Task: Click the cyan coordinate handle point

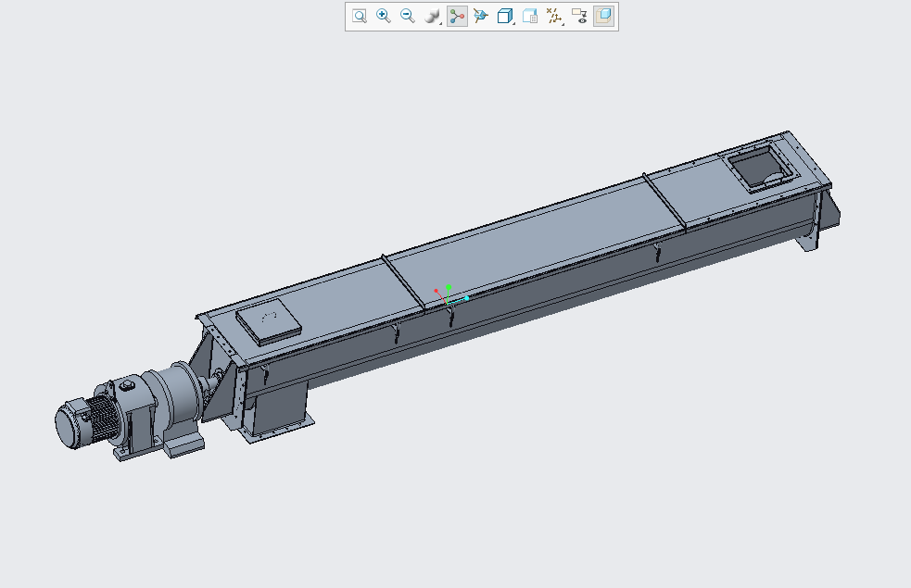Action: tap(466, 298)
